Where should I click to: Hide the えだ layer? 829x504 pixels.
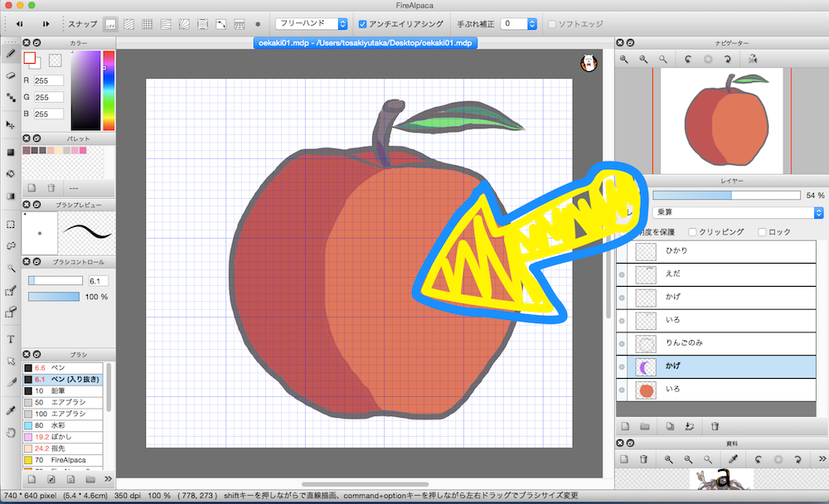622,274
